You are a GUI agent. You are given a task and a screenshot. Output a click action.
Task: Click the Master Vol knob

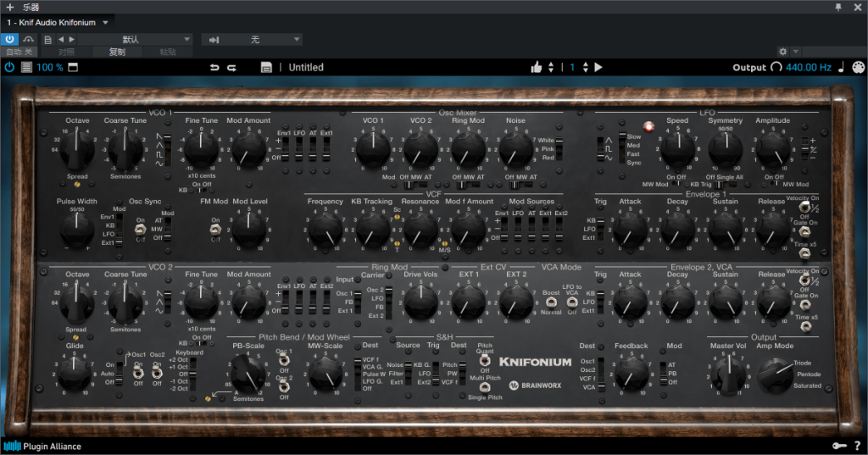[728, 374]
